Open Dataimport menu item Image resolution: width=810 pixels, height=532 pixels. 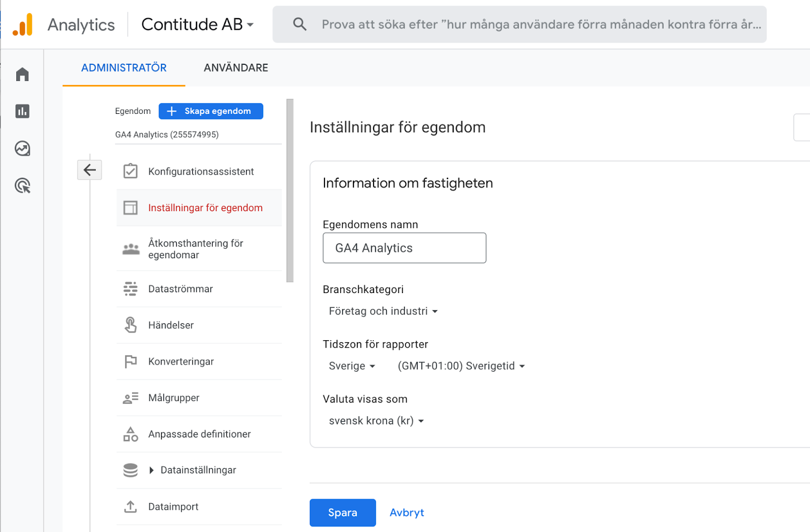click(199, 507)
